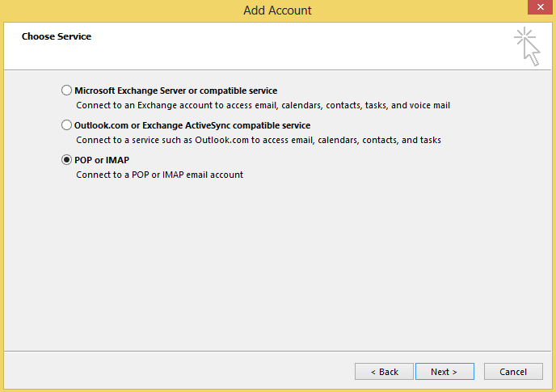Cancel the Add Account wizard
This screenshot has width=556, height=392.
point(513,372)
